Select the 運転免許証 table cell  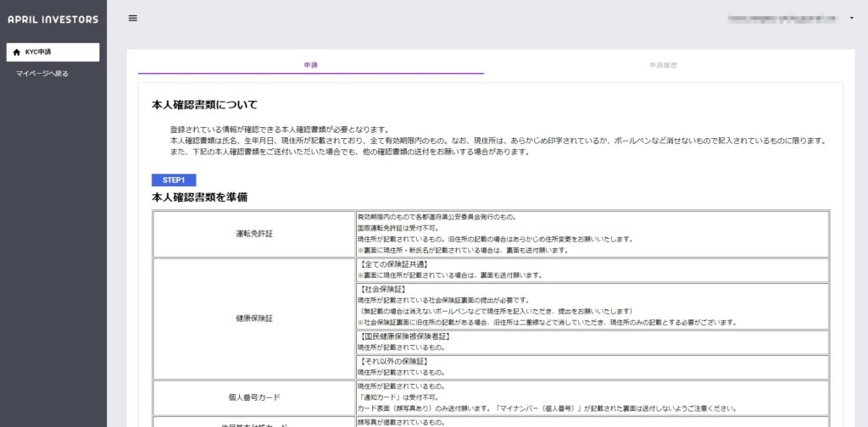point(253,234)
